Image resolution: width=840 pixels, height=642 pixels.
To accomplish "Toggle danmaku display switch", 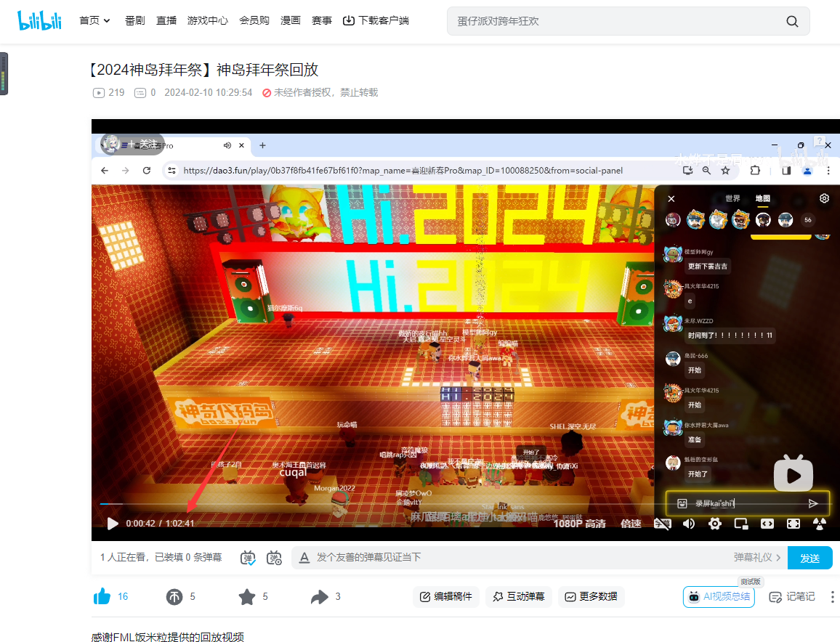I will click(248, 558).
